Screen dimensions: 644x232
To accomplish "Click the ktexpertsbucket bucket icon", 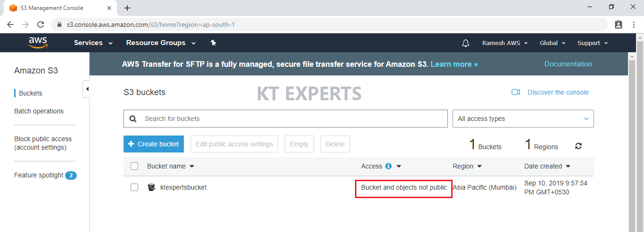I will coord(151,187).
